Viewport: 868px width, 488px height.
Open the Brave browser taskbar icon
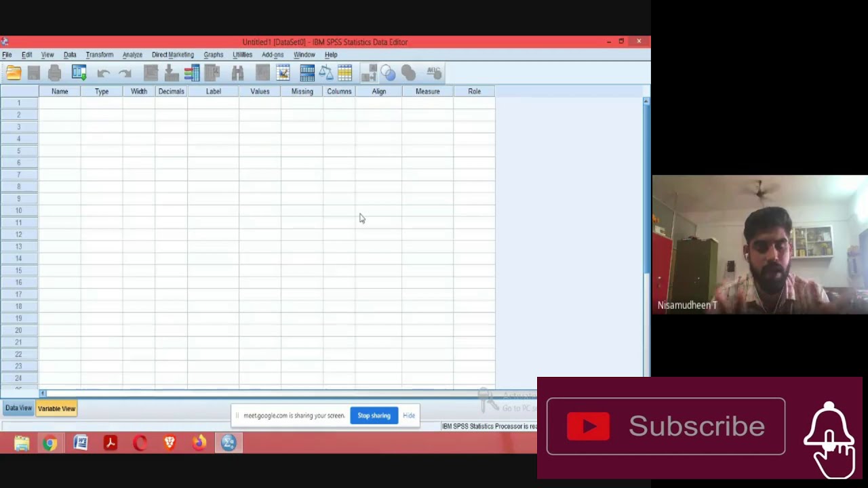(x=170, y=444)
